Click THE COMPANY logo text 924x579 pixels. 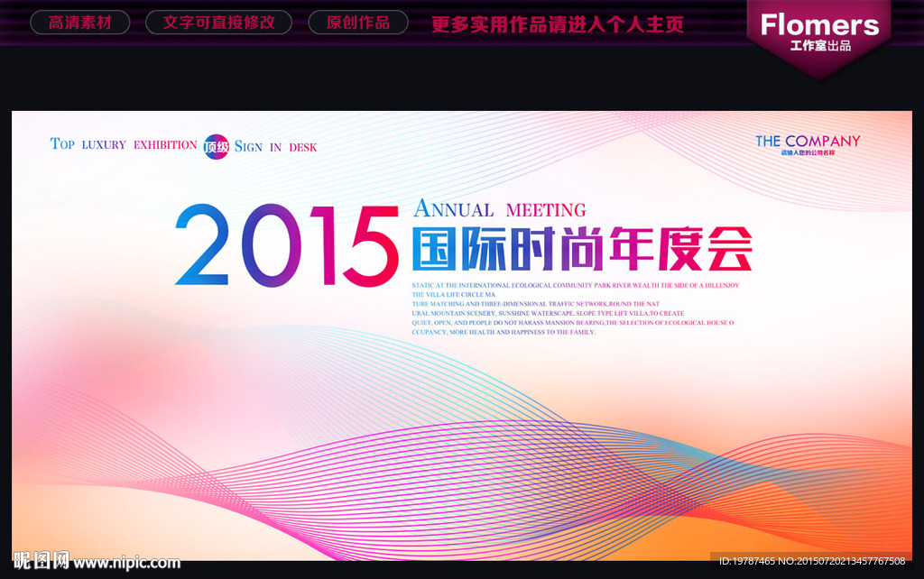[808, 142]
